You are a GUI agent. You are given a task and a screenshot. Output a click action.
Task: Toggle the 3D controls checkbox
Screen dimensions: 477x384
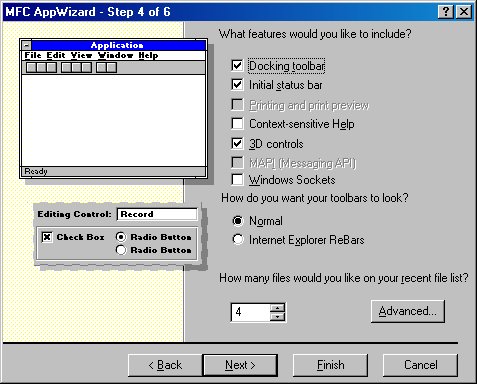(237, 144)
